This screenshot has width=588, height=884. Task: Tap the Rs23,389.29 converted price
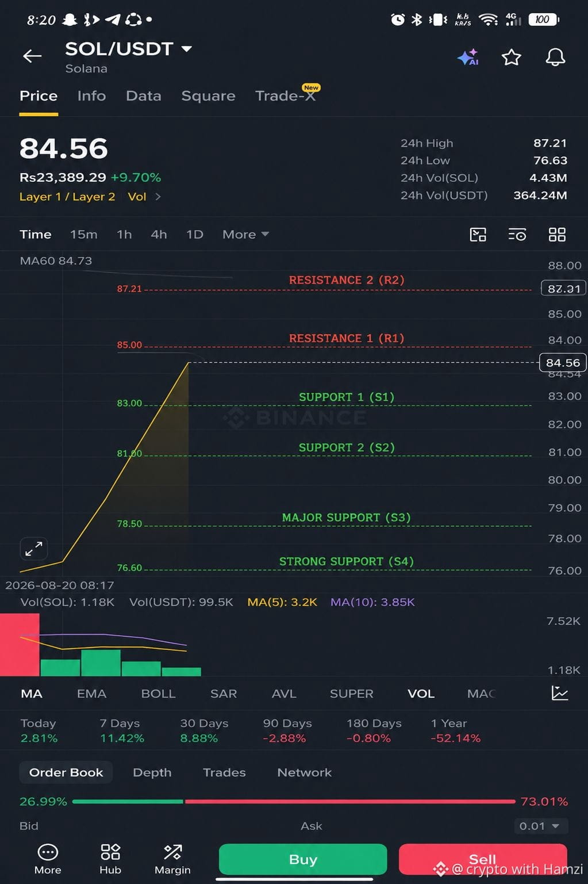point(63,177)
